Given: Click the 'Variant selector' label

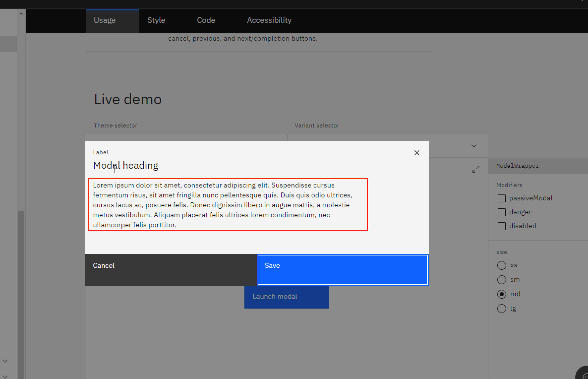Looking at the screenshot, I should click(317, 126).
